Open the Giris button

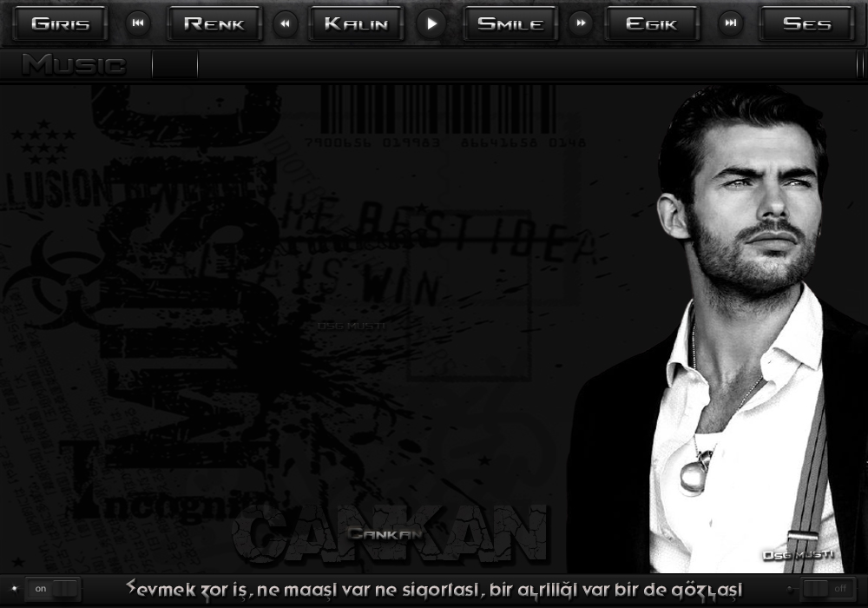tap(60, 23)
